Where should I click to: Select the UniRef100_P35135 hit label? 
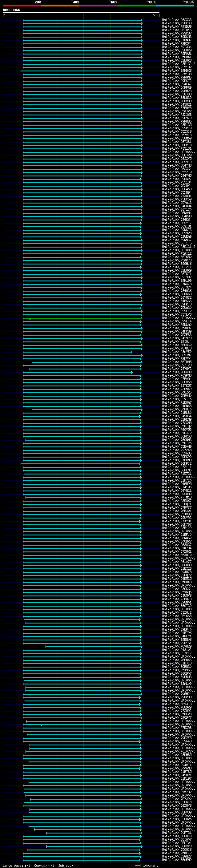[x=177, y=125]
